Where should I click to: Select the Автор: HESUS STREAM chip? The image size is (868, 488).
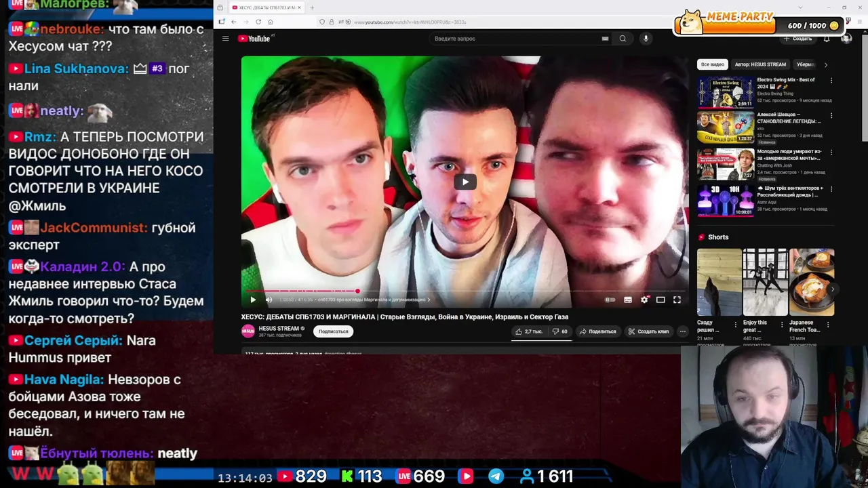point(760,64)
